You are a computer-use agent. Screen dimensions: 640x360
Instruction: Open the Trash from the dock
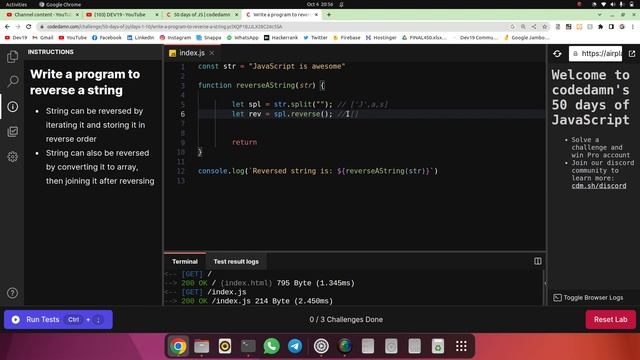tap(438, 346)
